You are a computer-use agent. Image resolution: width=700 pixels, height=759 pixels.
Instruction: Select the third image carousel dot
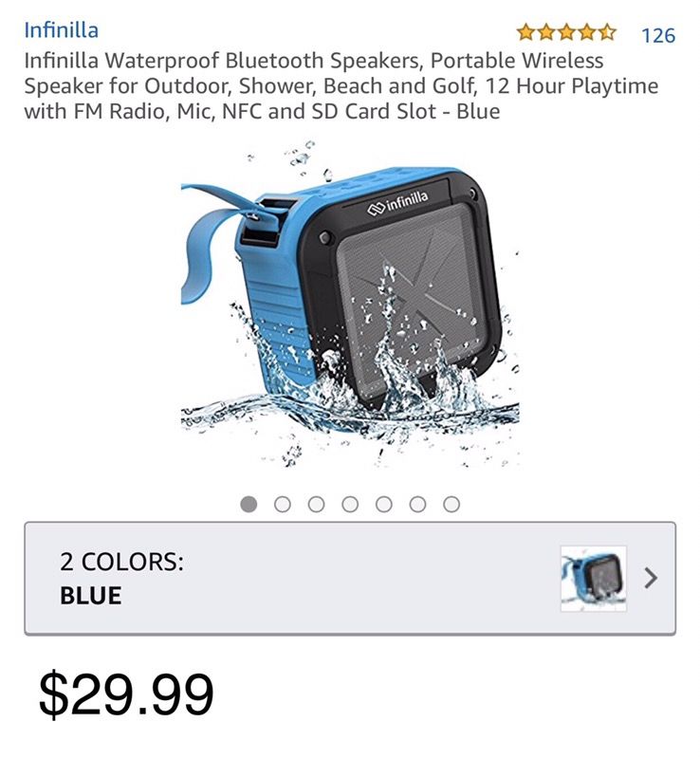click(x=316, y=505)
